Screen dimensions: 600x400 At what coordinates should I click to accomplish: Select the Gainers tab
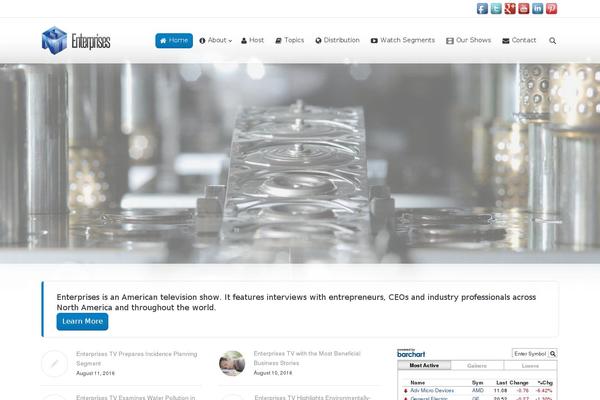[477, 366]
